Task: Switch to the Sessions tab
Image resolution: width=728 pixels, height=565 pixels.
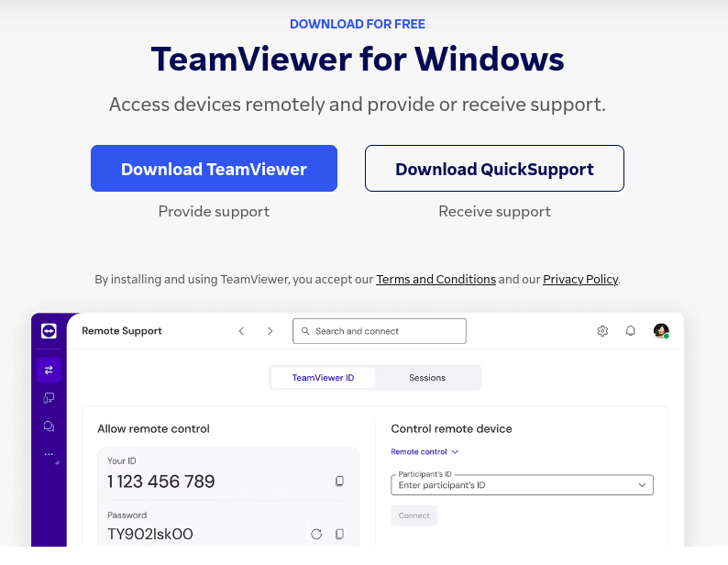Action: coord(427,378)
